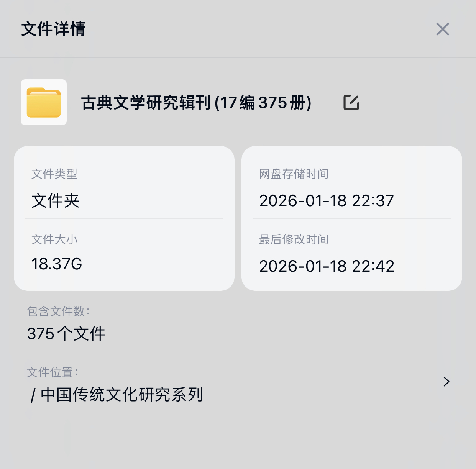The height and width of the screenshot is (469, 476).
Task: Click the 文件位置 label
Action: point(53,372)
